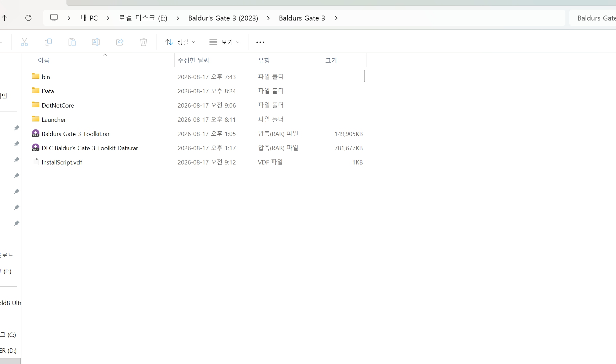The image size is (616, 364).
Task: Go up one folder level with the up arrow
Action: [x=4, y=18]
